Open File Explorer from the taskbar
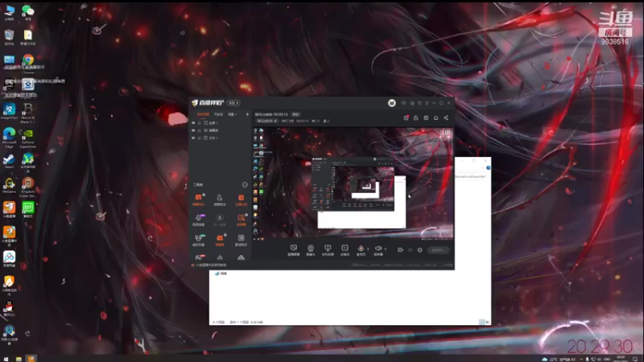The image size is (644, 362). coord(19,359)
